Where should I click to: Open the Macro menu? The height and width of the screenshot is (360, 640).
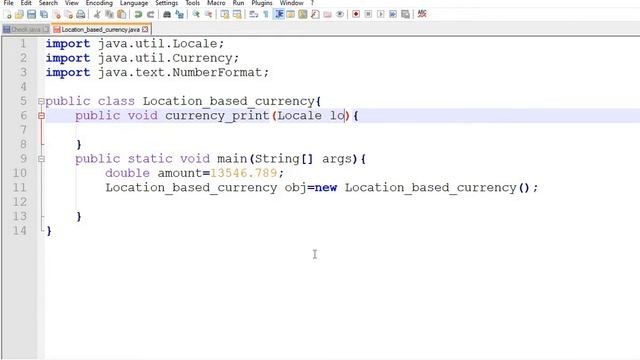216,3
